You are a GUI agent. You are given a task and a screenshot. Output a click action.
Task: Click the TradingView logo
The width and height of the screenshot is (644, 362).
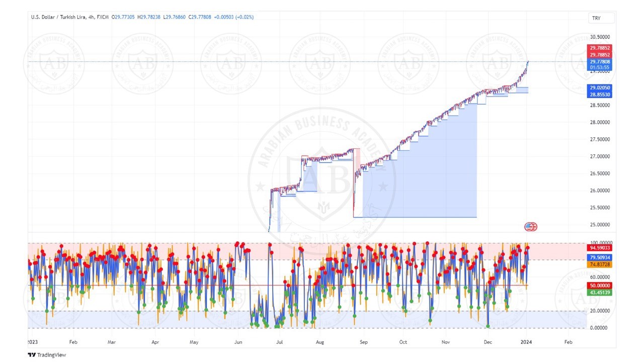[x=46, y=355]
